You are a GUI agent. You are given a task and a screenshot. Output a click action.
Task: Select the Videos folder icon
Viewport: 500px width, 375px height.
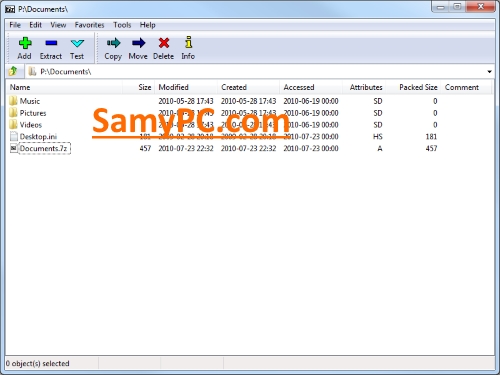click(13, 124)
